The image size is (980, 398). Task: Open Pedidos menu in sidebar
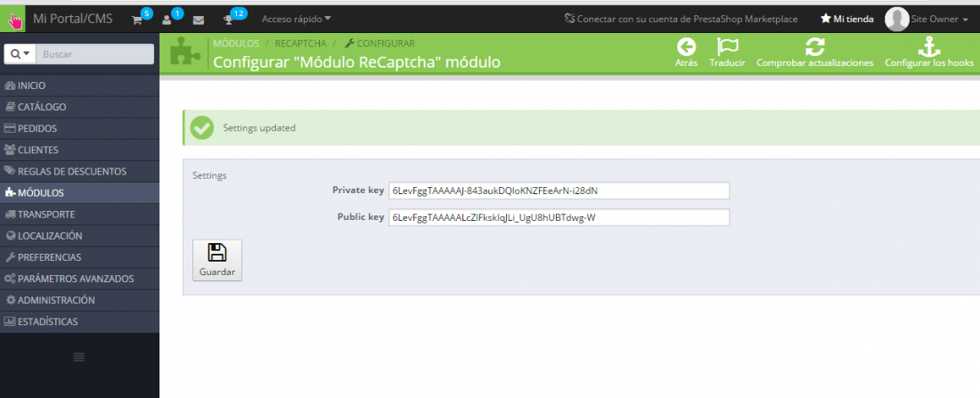click(x=79, y=129)
